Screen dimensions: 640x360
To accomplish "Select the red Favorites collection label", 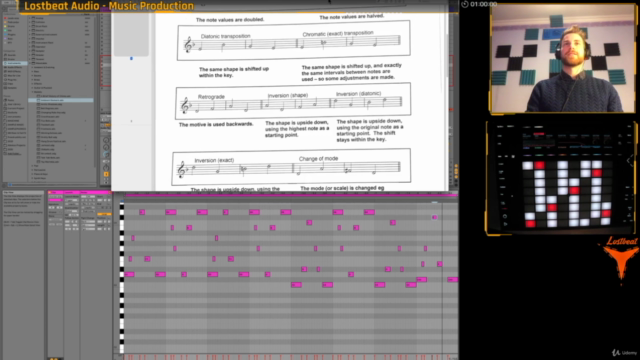I will (11, 18).
